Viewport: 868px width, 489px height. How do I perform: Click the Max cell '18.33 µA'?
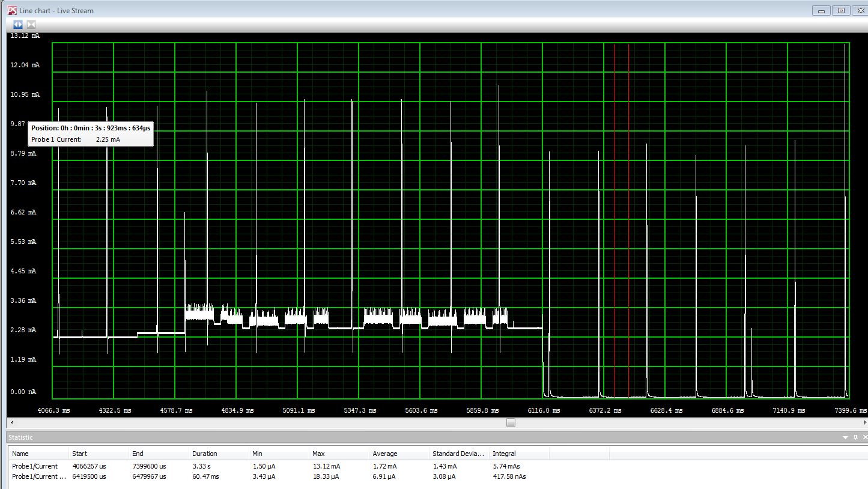click(x=326, y=476)
